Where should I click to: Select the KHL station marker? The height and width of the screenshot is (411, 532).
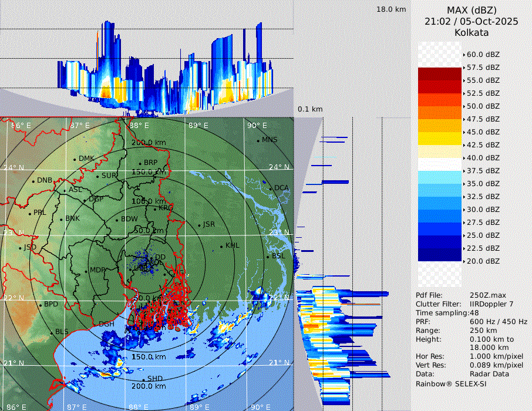221,246
